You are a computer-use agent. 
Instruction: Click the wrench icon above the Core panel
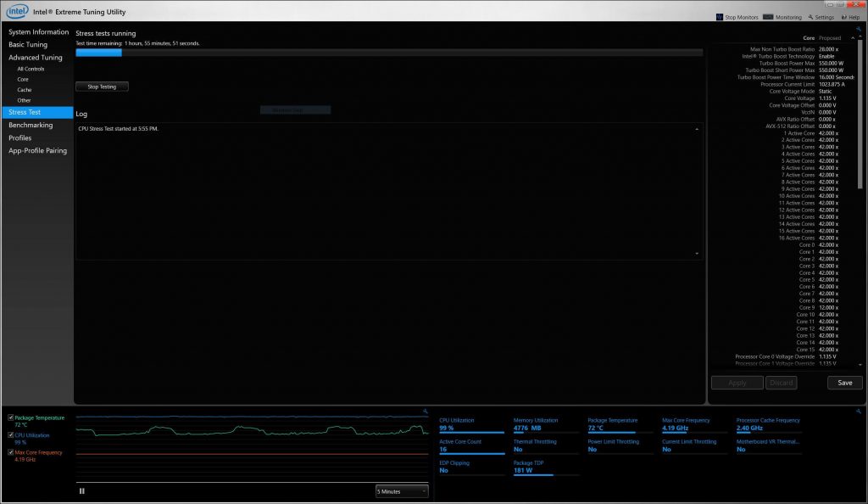tap(859, 29)
